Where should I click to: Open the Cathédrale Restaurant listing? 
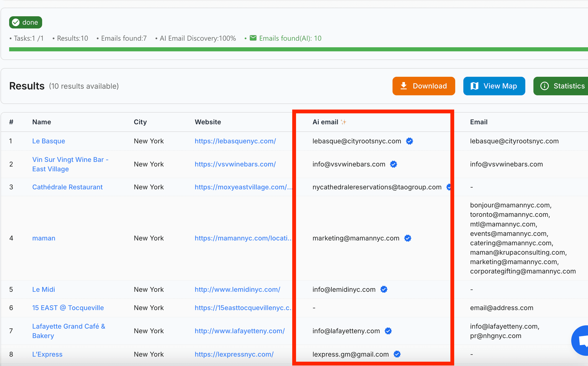tap(67, 187)
